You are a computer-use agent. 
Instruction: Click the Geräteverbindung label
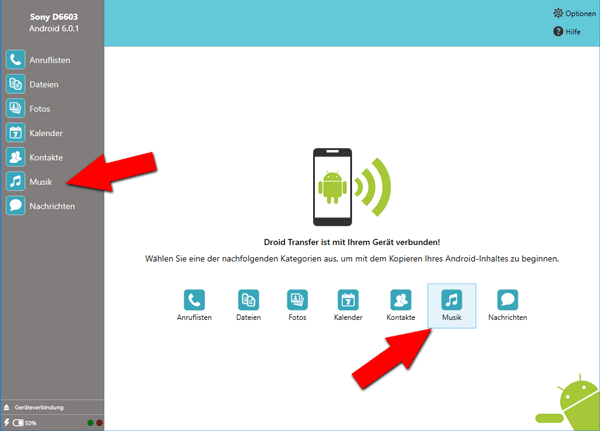tap(39, 407)
